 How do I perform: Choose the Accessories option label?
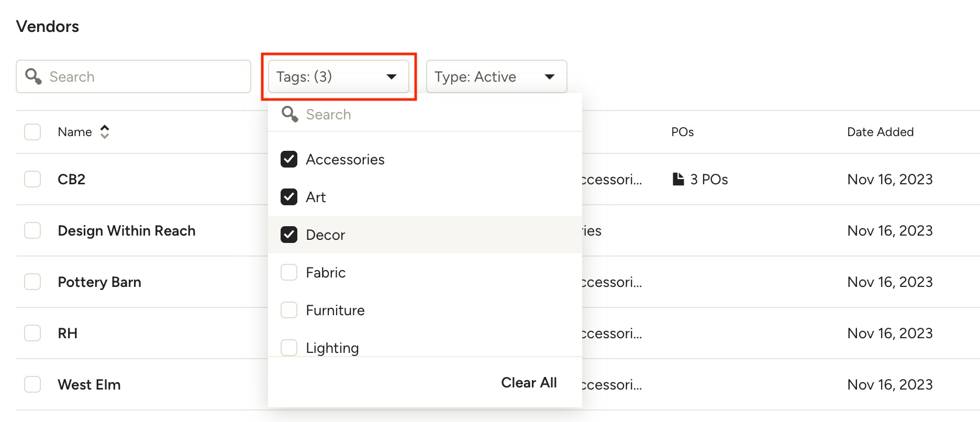(345, 159)
